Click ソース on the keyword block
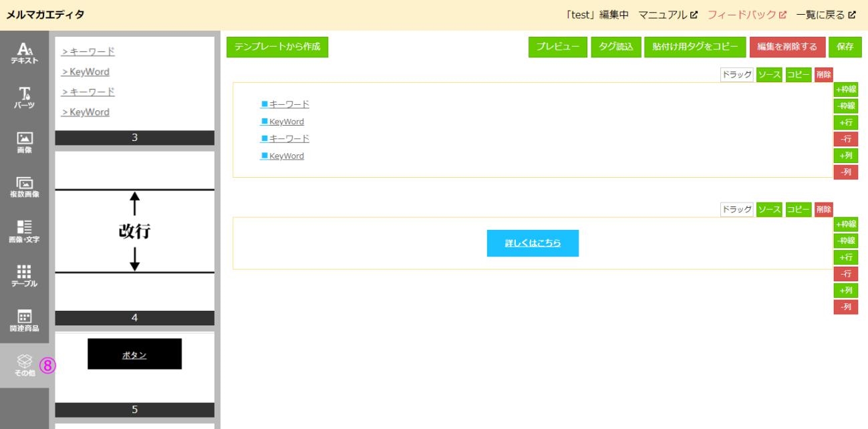This screenshot has height=429, width=868. 769,75
